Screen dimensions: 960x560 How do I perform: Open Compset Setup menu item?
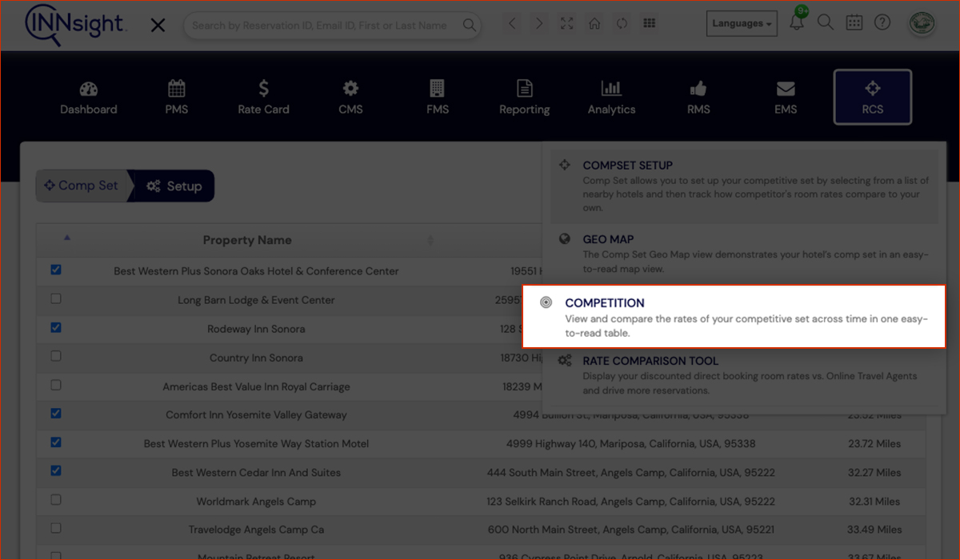(744, 186)
